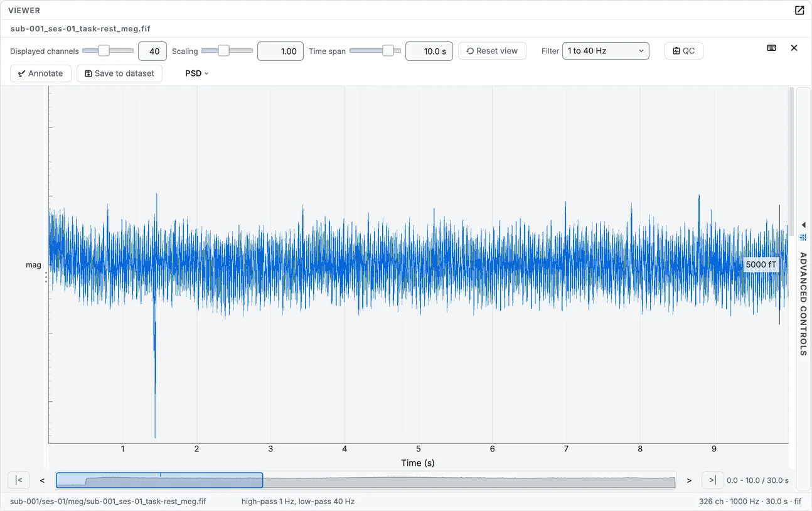The width and height of the screenshot is (812, 511).
Task: Click the QC button
Action: [x=683, y=51]
